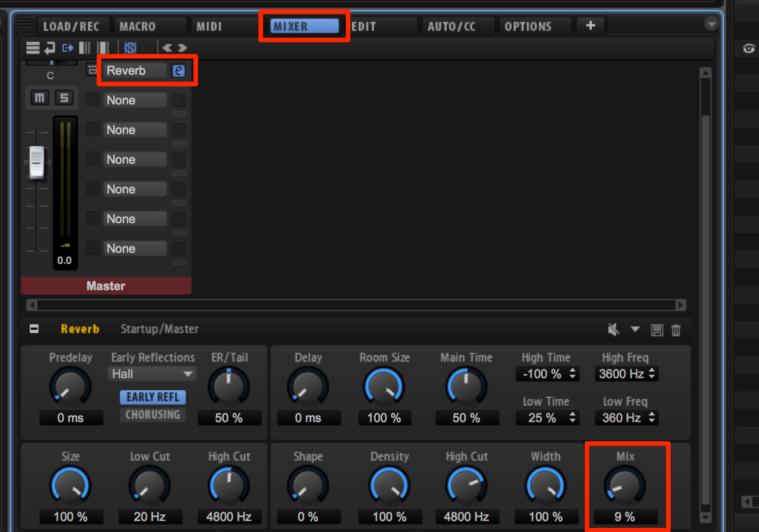This screenshot has width=759, height=532.
Task: Add a new tab with the plus button
Action: pyautogui.click(x=591, y=26)
